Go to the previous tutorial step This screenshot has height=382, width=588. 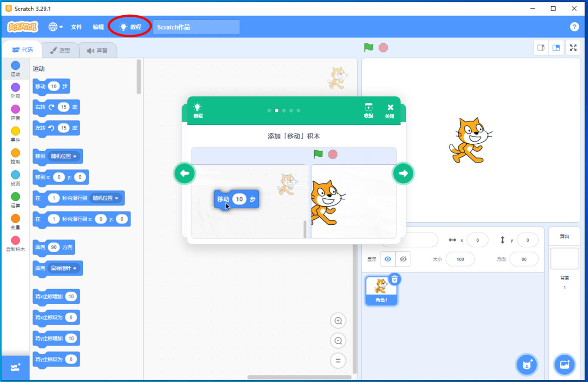click(184, 173)
